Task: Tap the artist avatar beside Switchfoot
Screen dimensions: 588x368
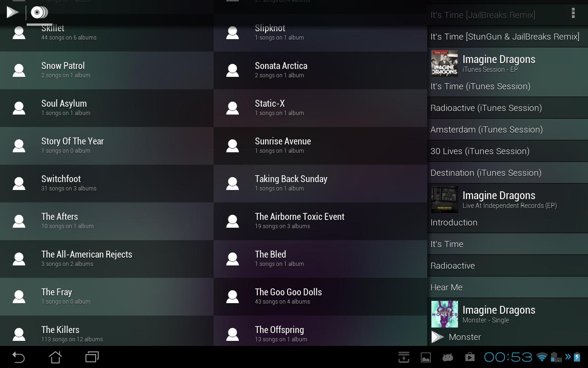Action: click(19, 183)
